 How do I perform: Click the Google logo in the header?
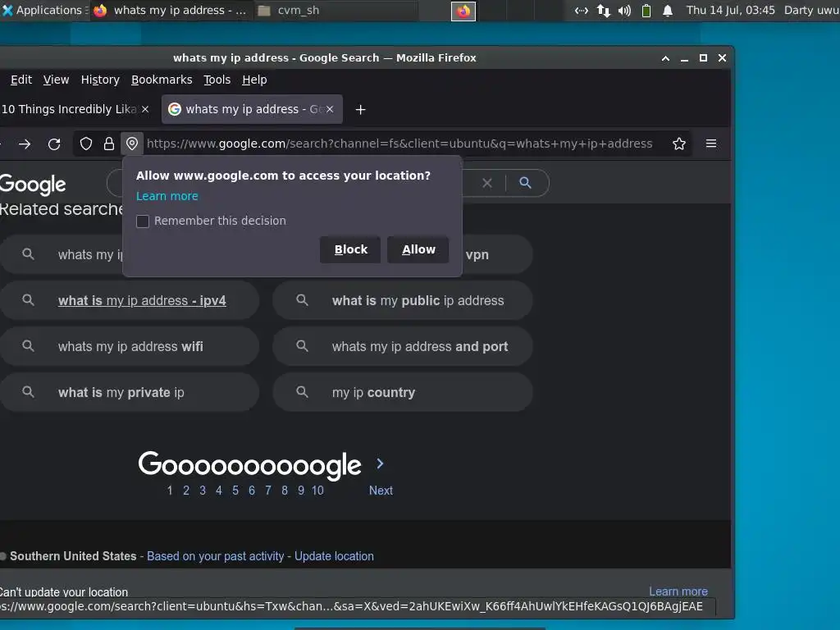[x=33, y=185]
